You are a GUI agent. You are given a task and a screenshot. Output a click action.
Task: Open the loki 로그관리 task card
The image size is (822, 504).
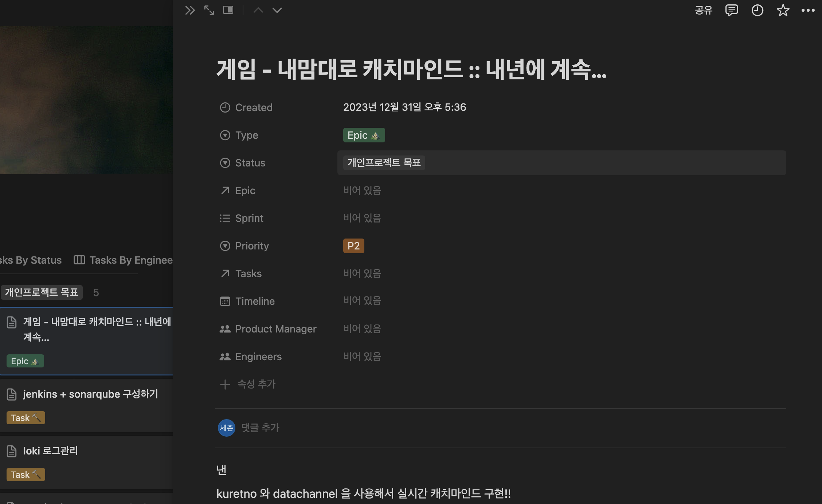coord(51,451)
